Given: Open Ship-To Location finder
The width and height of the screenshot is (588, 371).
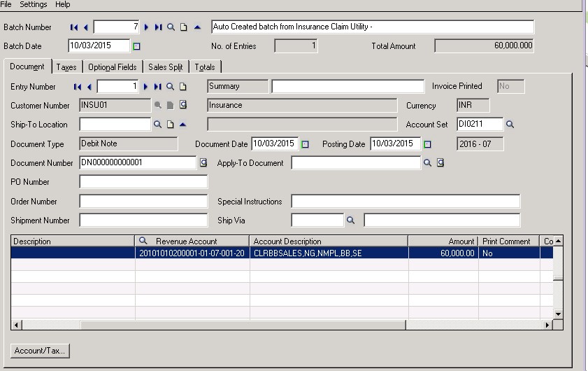Looking at the screenshot, I should pos(157,125).
